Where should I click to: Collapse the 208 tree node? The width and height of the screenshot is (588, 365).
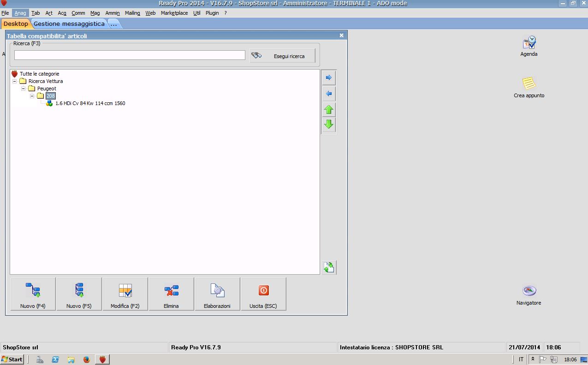[32, 96]
